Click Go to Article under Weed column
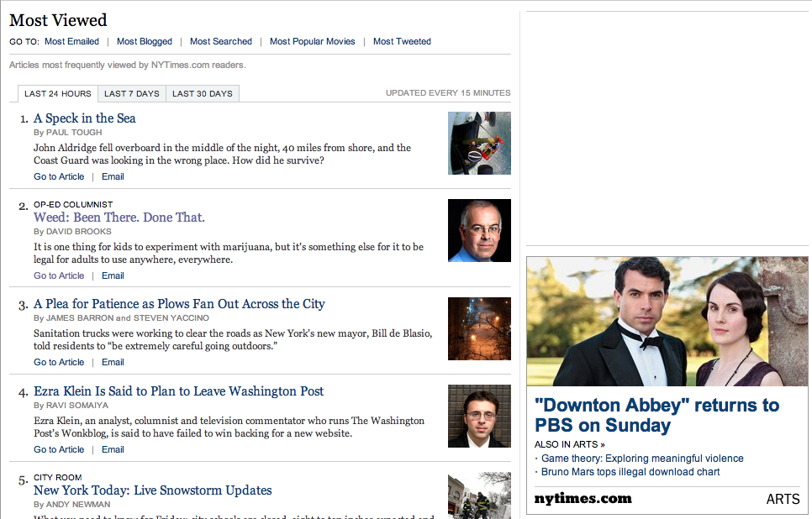 coord(59,275)
